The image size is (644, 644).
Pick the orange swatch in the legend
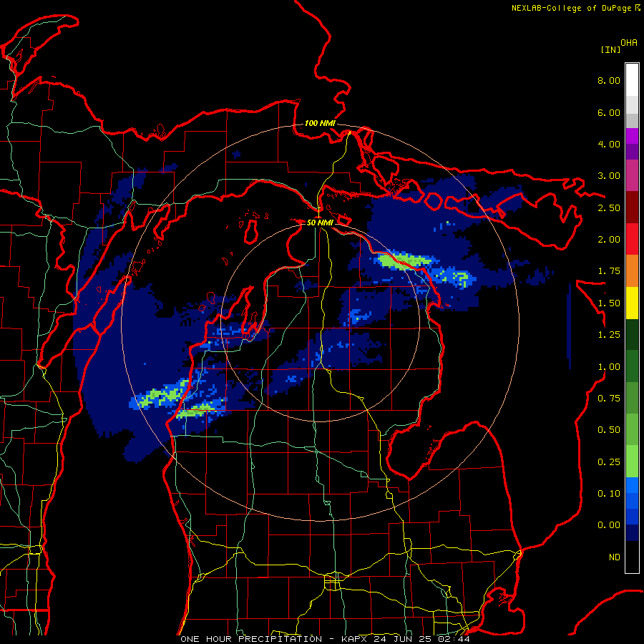point(632,271)
